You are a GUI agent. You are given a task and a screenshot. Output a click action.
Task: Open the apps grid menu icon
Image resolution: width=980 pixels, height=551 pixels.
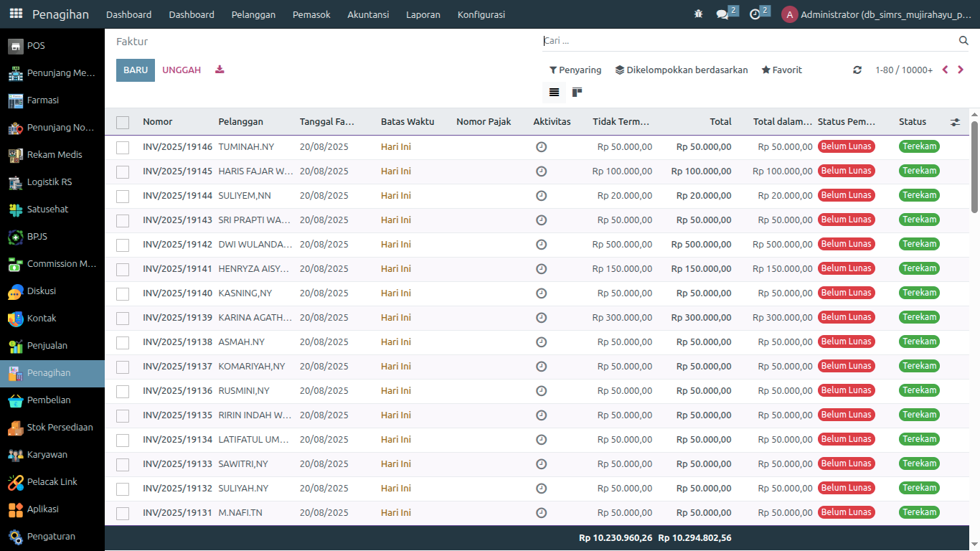click(16, 14)
